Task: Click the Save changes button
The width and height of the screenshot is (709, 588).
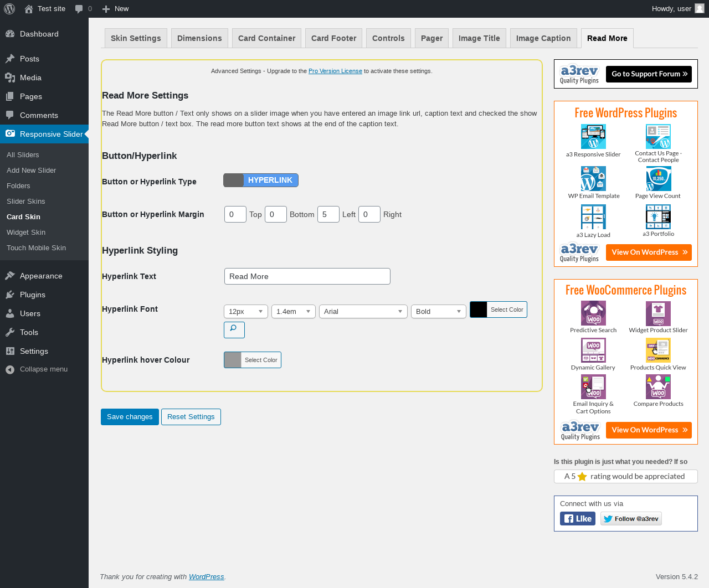Action: 130,417
